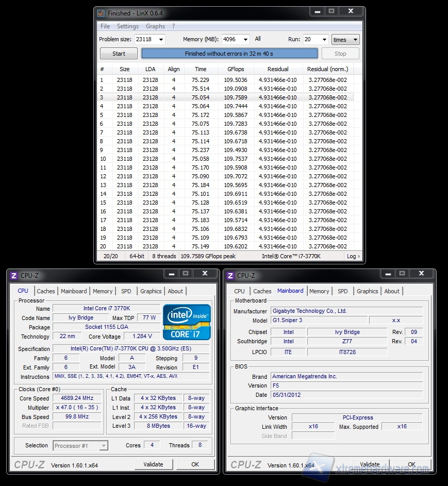Expand the Memory (MiB) dropdown

point(245,39)
